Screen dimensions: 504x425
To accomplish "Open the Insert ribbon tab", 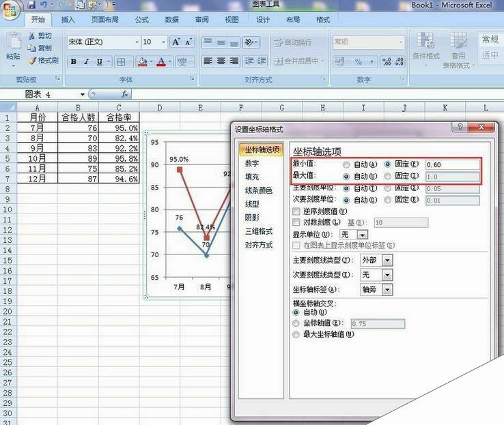I will click(68, 20).
